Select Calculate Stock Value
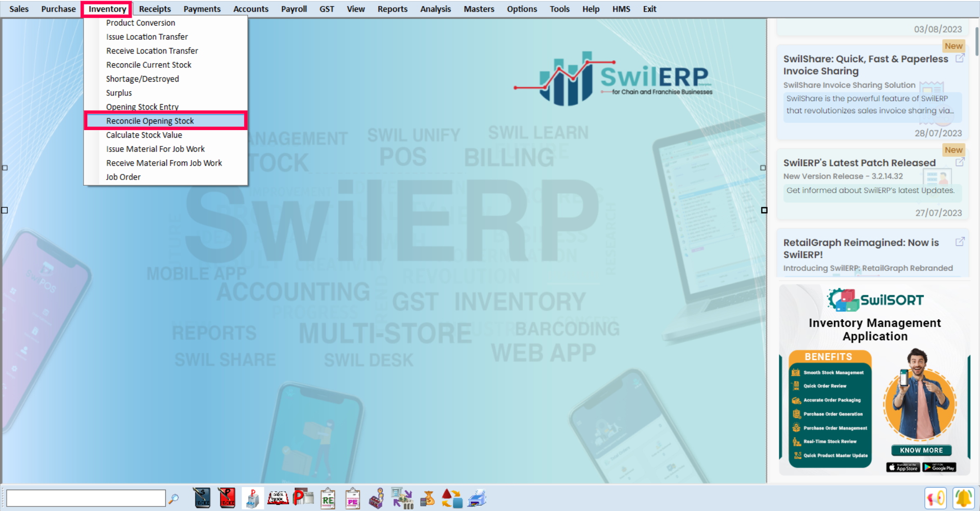The image size is (980, 511). (x=166, y=135)
